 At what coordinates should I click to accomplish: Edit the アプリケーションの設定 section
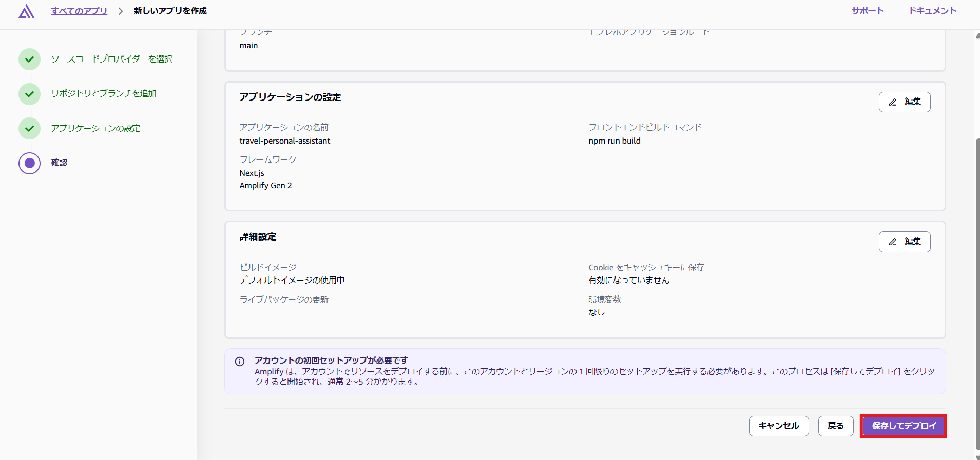point(905,102)
